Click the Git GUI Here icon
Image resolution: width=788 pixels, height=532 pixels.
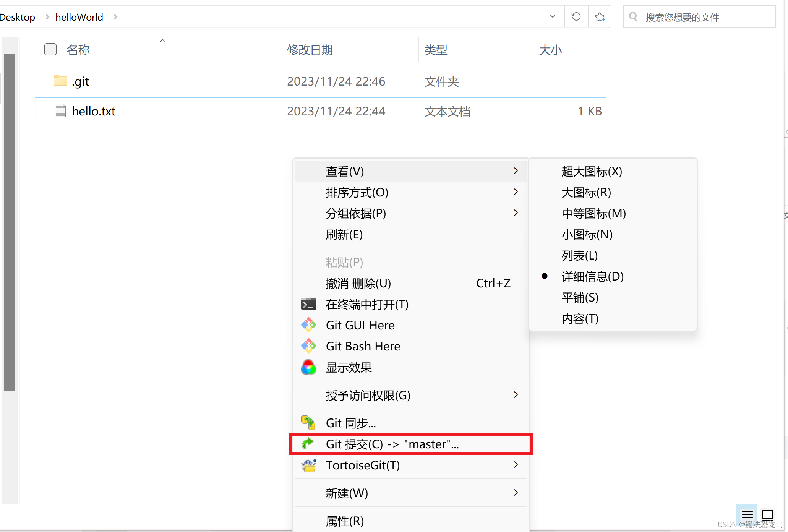point(308,325)
